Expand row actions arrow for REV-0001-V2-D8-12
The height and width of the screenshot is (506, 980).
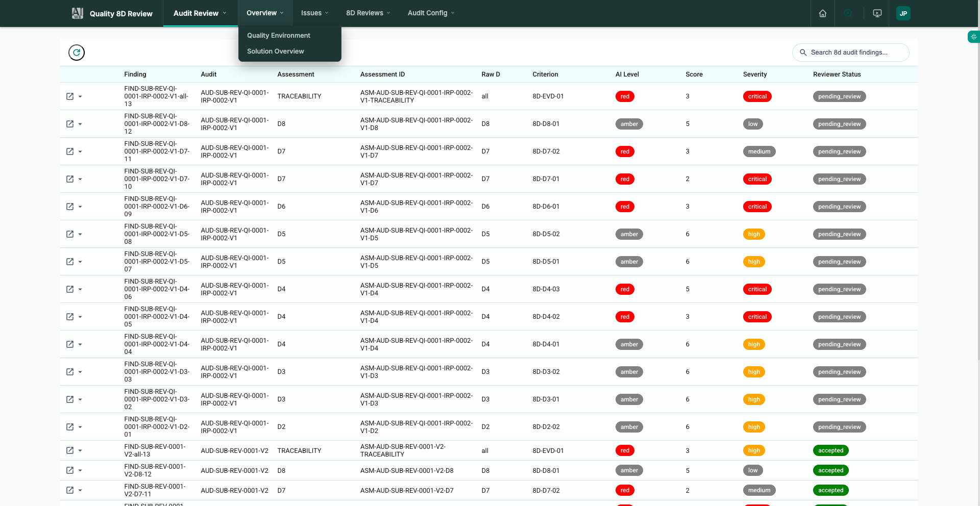click(80, 471)
